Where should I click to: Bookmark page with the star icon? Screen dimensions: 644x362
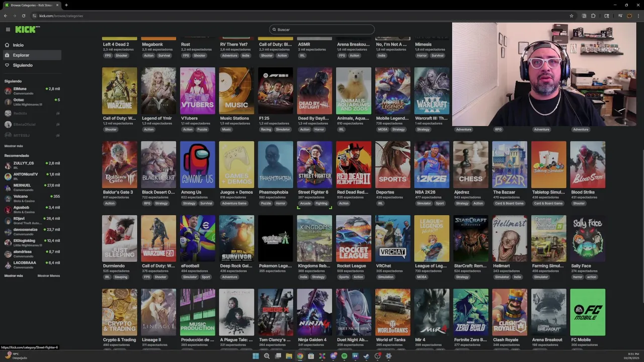point(572,16)
